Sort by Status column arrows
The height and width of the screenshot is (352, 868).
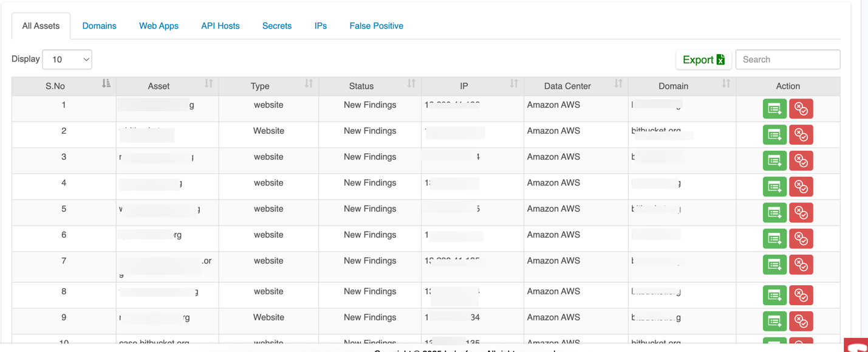411,84
